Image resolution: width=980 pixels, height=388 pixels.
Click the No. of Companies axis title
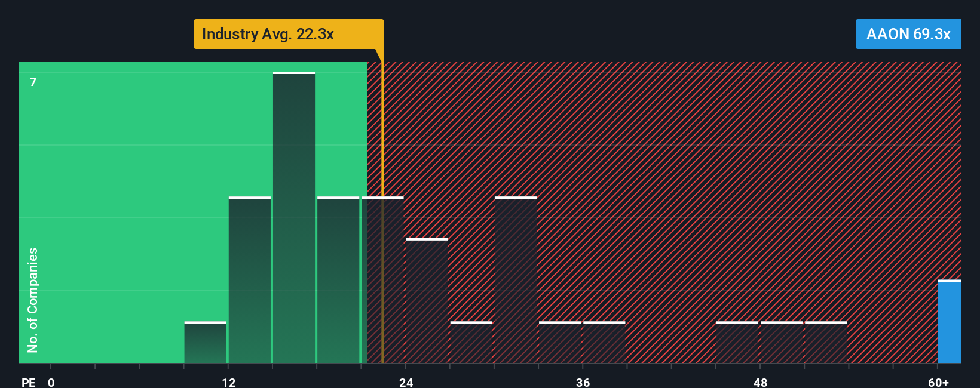tap(33, 300)
